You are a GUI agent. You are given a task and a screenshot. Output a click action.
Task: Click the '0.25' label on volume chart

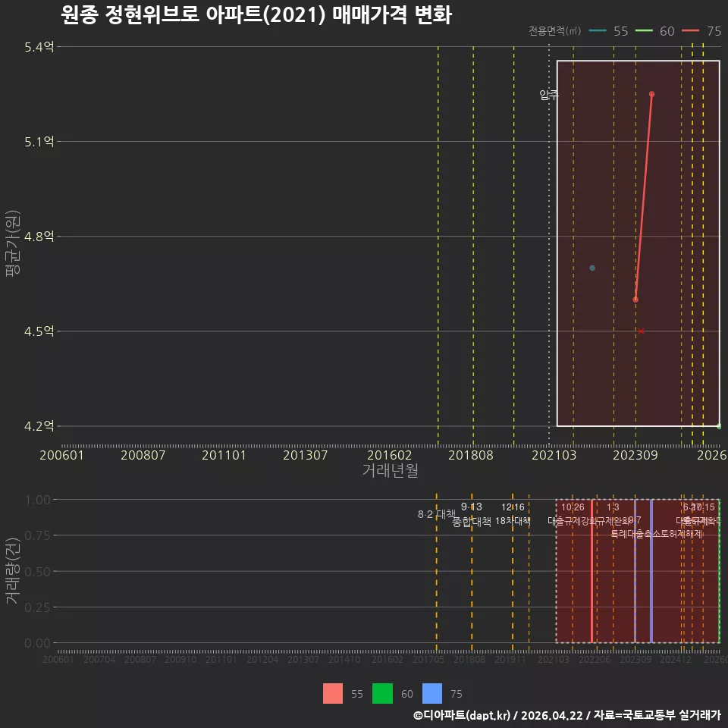pos(37,607)
